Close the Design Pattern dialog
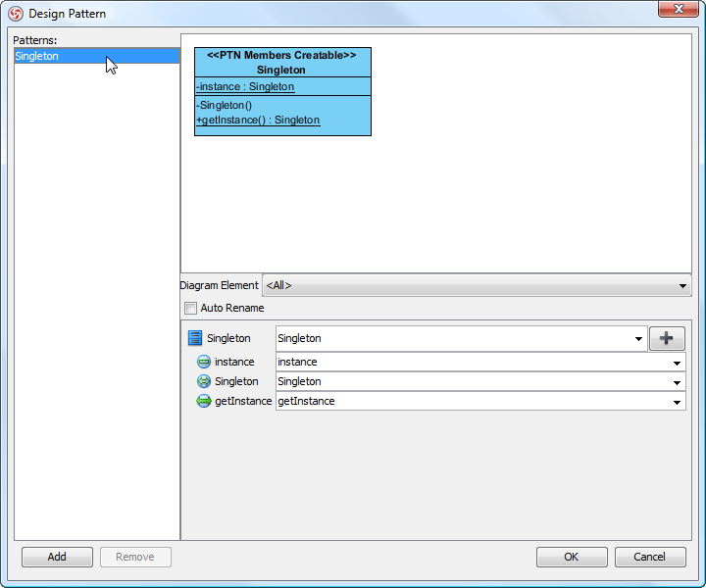The width and height of the screenshot is (706, 588). pos(679,9)
